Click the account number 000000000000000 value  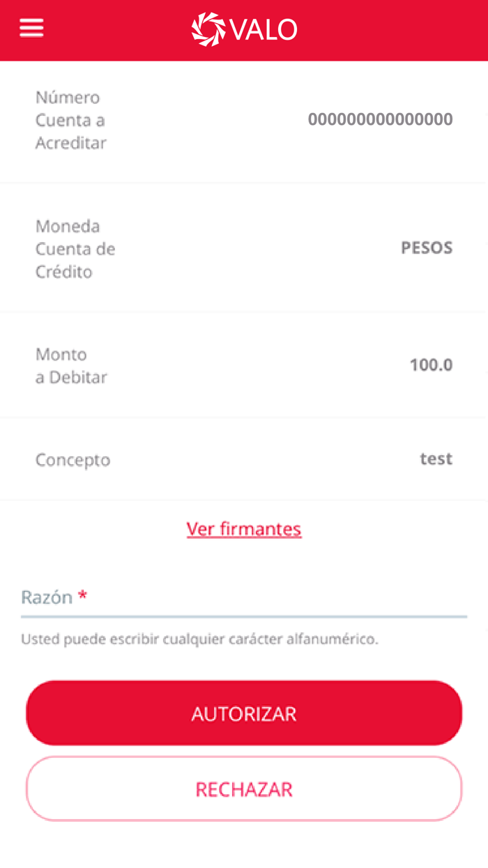tap(380, 120)
